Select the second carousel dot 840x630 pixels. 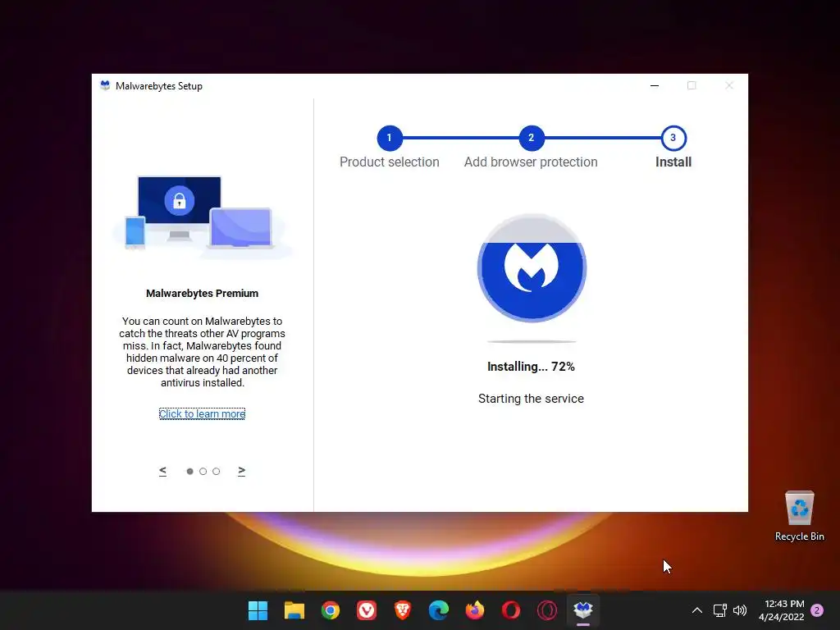click(x=203, y=472)
